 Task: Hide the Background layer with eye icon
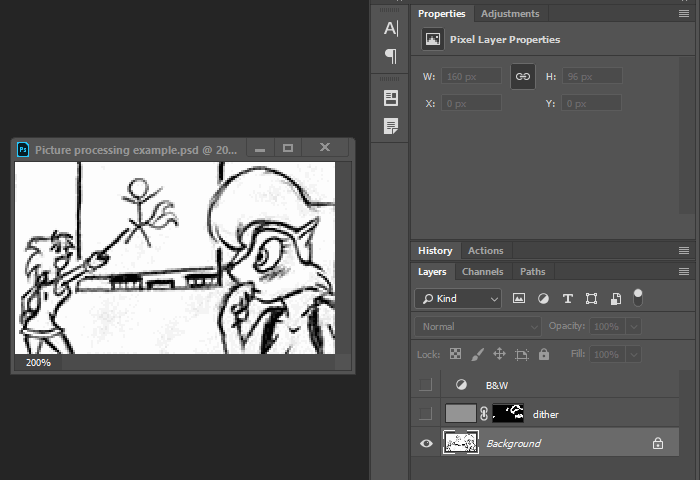427,443
